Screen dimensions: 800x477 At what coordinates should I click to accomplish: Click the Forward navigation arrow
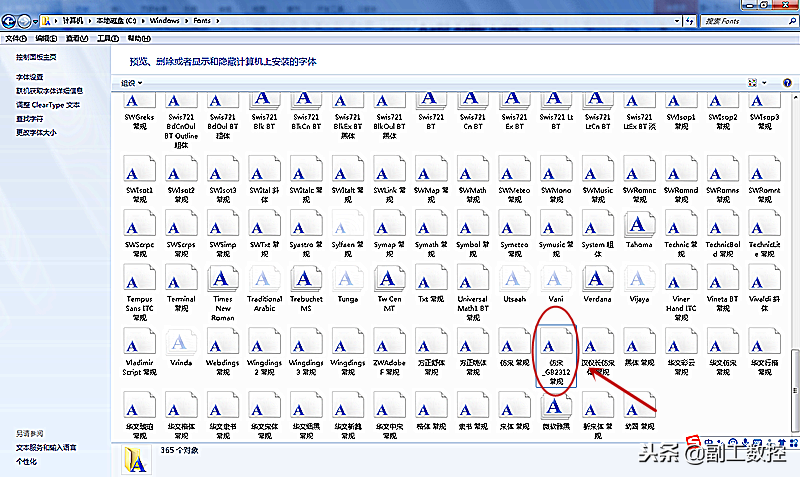click(24, 21)
